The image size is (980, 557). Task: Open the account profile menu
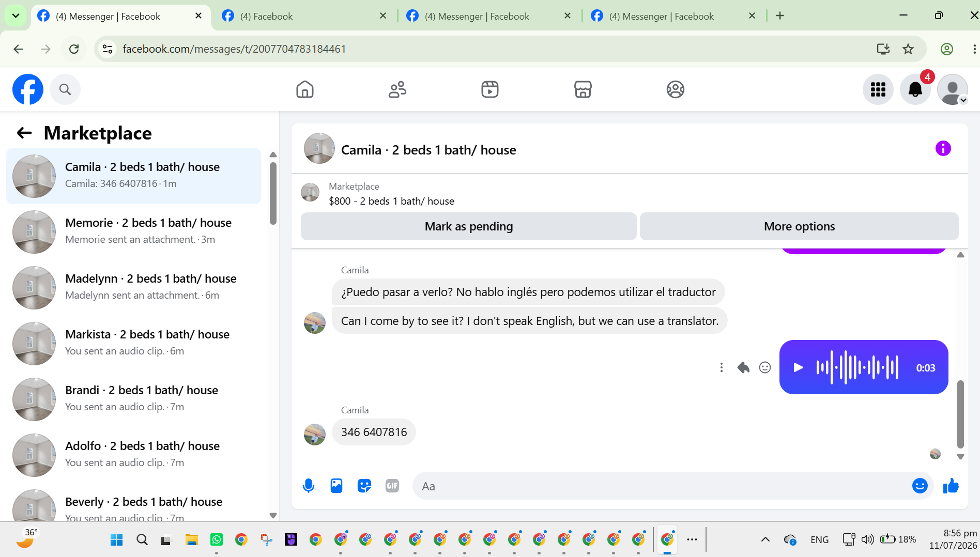(953, 89)
